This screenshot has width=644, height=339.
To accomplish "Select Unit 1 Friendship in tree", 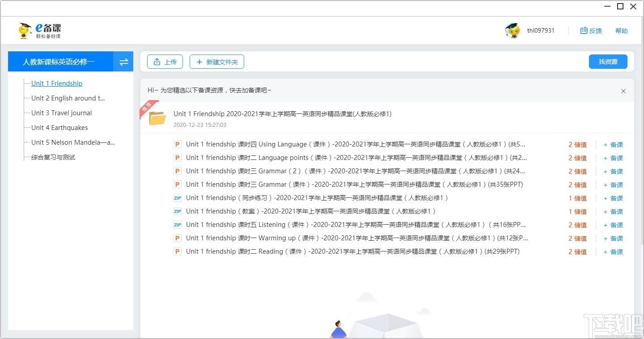I will tap(57, 84).
